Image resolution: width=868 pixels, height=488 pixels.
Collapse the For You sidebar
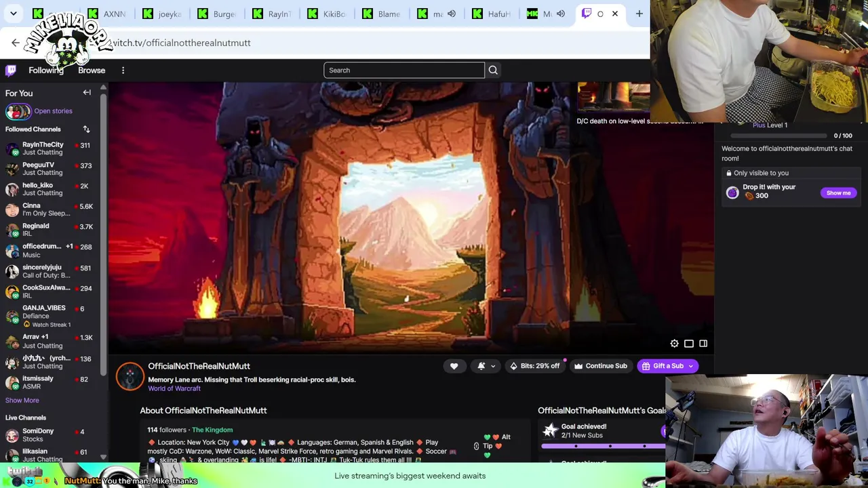point(87,93)
